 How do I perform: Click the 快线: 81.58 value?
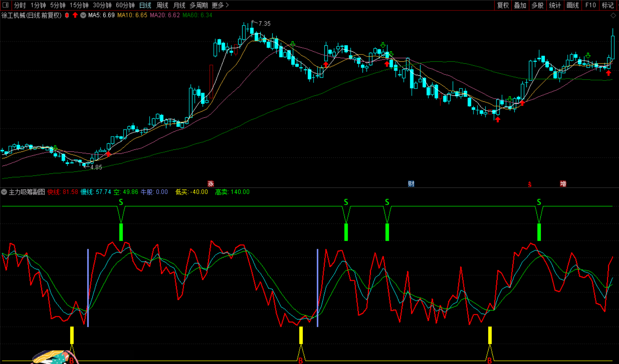[63, 192]
